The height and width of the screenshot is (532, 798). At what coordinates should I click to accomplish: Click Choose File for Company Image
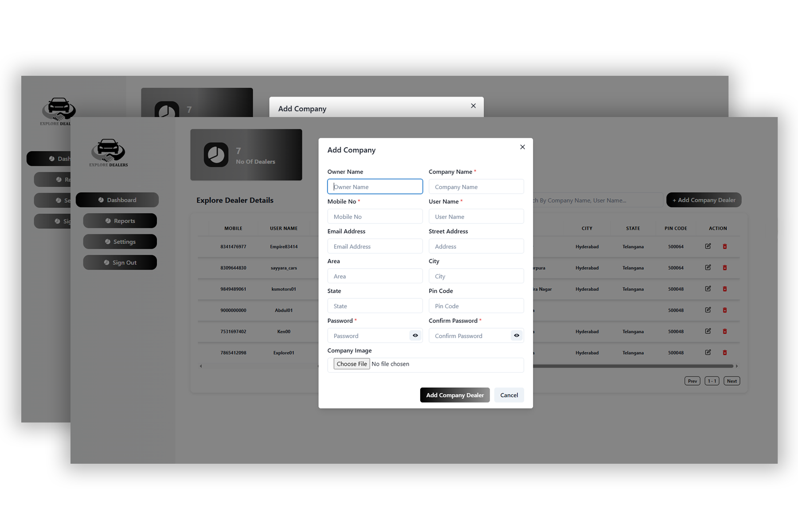[x=352, y=364]
